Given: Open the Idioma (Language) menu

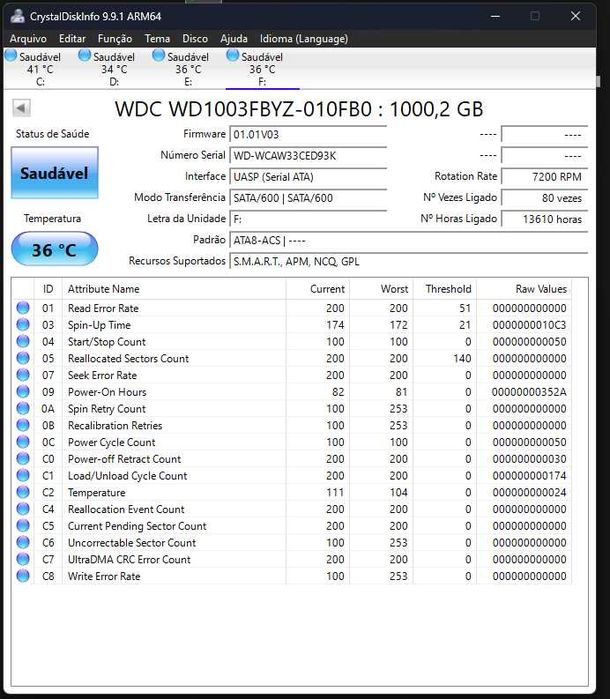Looking at the screenshot, I should 304,39.
